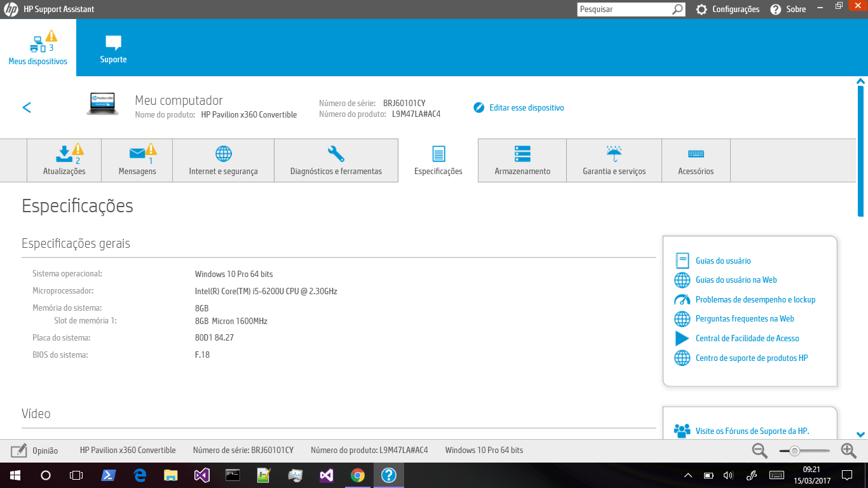Switch to the Armazenamento tab
This screenshot has width=868, height=488.
tap(522, 160)
